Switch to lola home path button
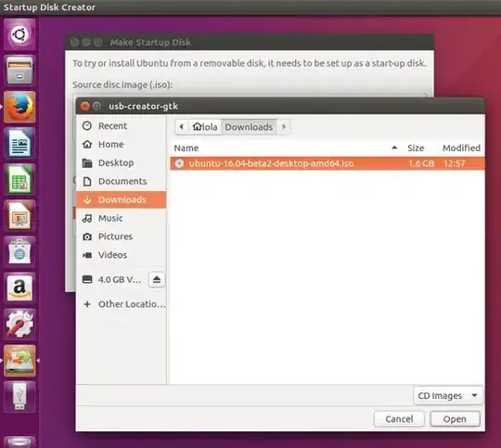501x448 pixels. (x=205, y=127)
